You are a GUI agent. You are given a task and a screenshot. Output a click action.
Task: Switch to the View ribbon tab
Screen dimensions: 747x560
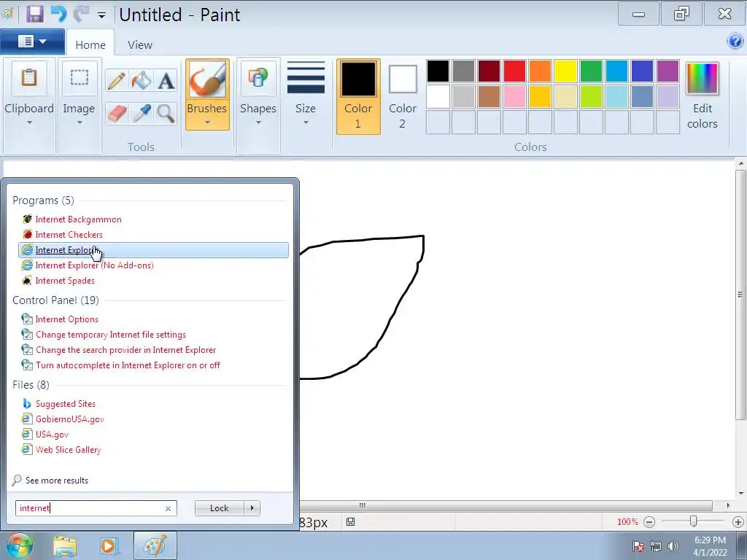click(x=139, y=44)
